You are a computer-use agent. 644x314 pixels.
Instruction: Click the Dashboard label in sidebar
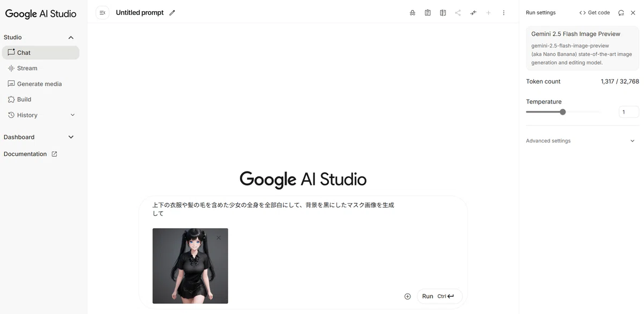[19, 137]
